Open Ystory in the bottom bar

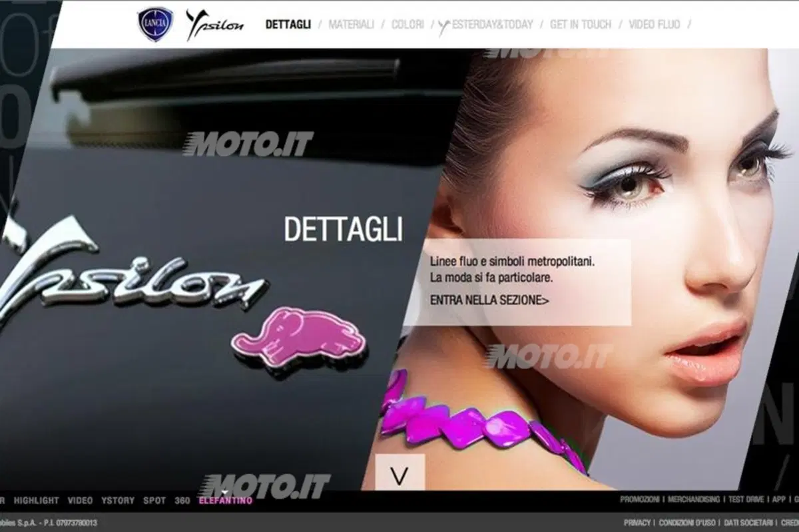(118, 501)
